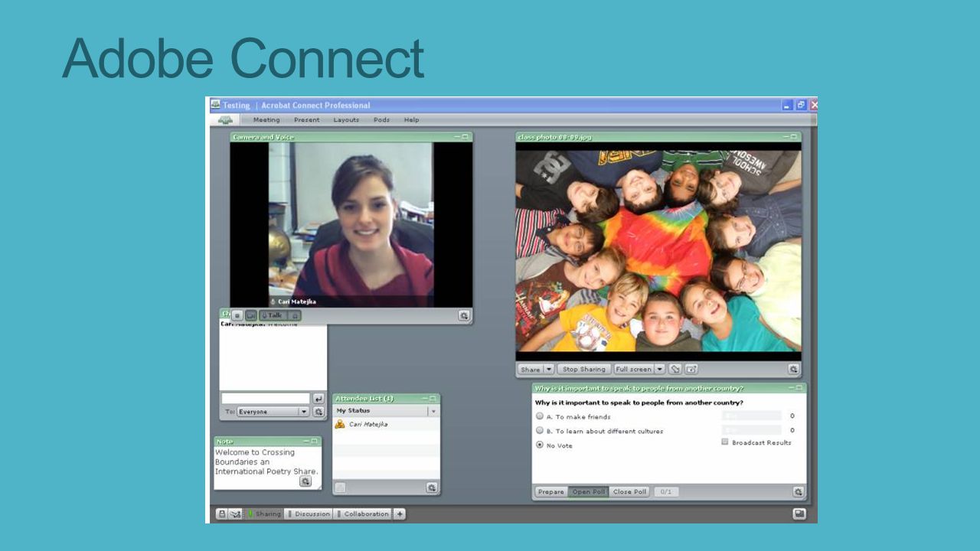This screenshot has height=551, width=980.
Task: Click the Close Poll button
Action: click(x=630, y=492)
